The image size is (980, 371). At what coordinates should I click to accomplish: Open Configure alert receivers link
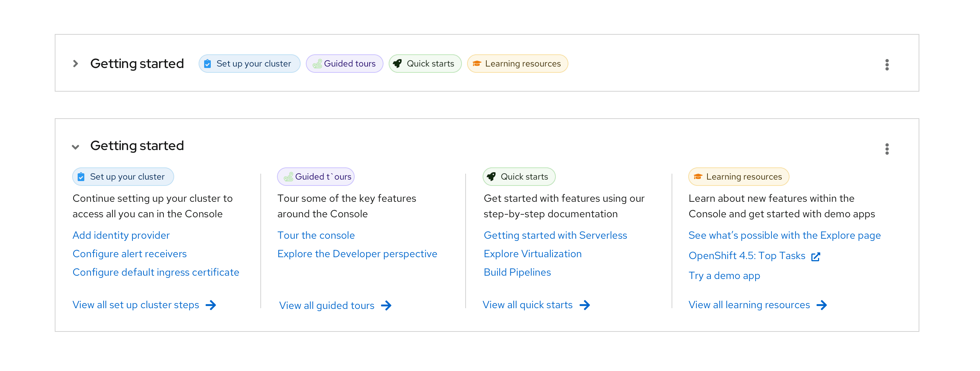coord(129,254)
